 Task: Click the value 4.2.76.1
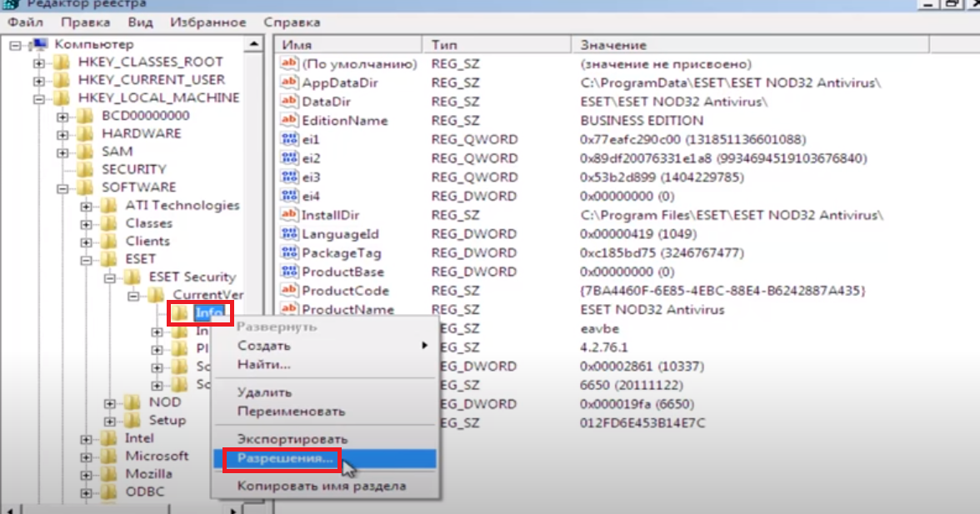coord(603,347)
